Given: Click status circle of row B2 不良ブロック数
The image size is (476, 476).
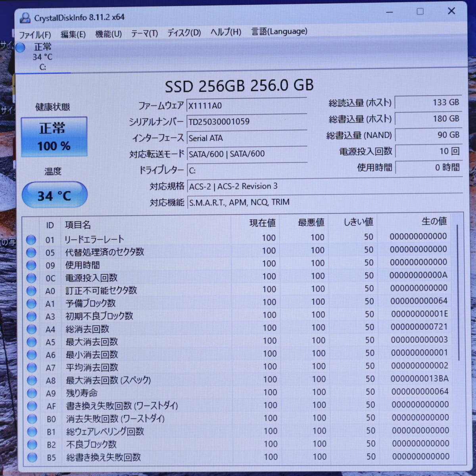Looking at the screenshot, I should click(32, 445).
